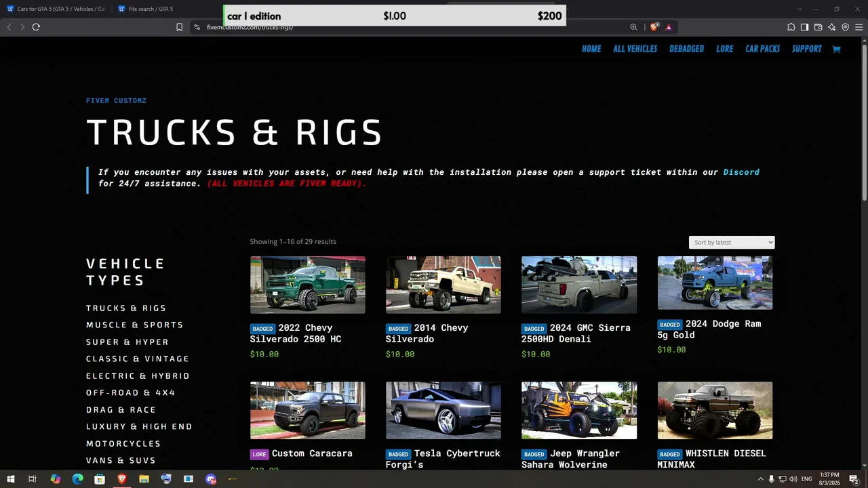The image size is (868, 488).
Task: Open the 2024 GMC Sierra 2500HD Denali thumbnail
Action: (x=579, y=285)
